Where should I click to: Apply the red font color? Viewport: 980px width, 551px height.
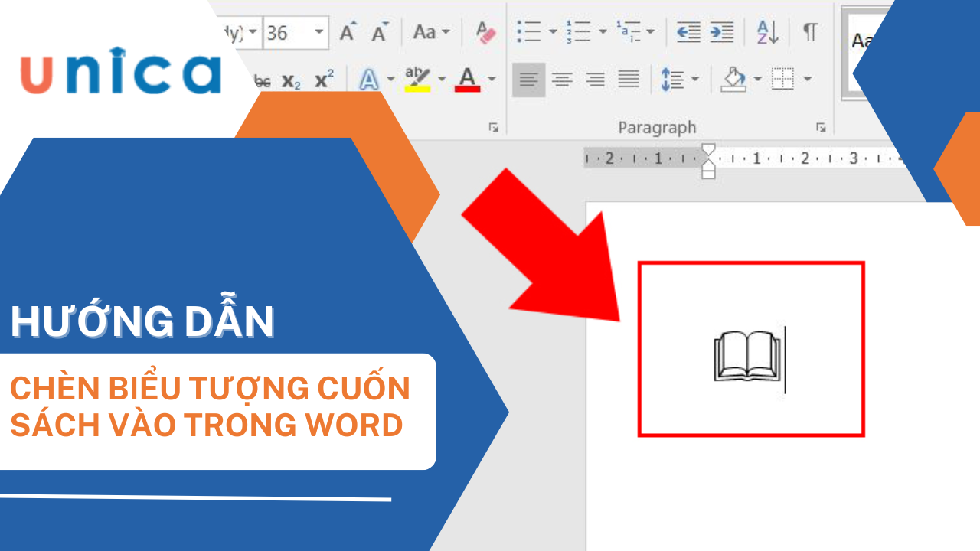click(x=468, y=79)
